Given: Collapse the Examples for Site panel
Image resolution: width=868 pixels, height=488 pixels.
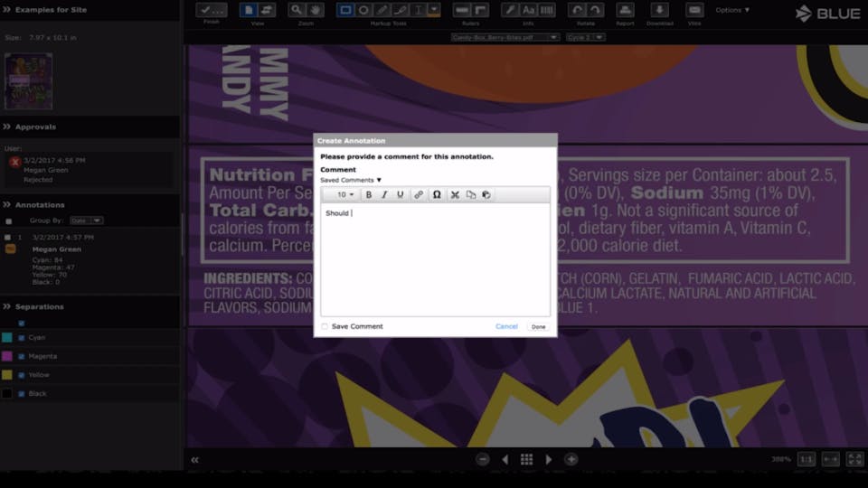Looking at the screenshot, I should coord(6,9).
